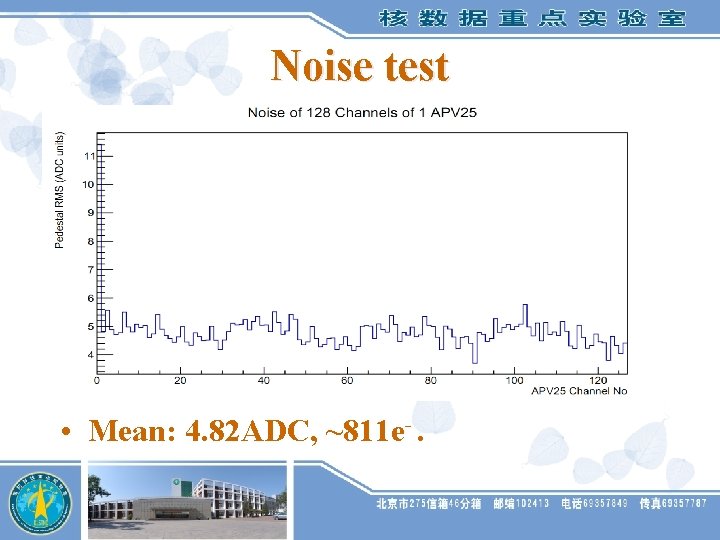Click y-axis tick label '4'

[x=91, y=354]
